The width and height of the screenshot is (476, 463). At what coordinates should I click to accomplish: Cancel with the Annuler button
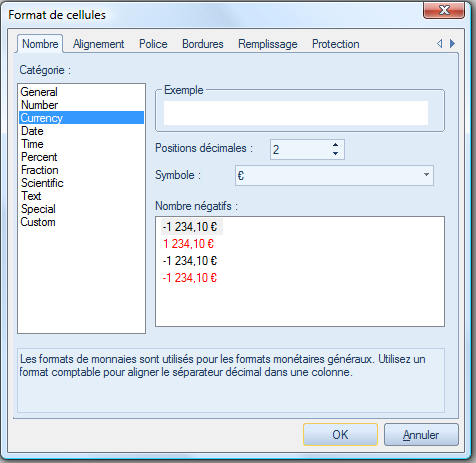point(421,434)
